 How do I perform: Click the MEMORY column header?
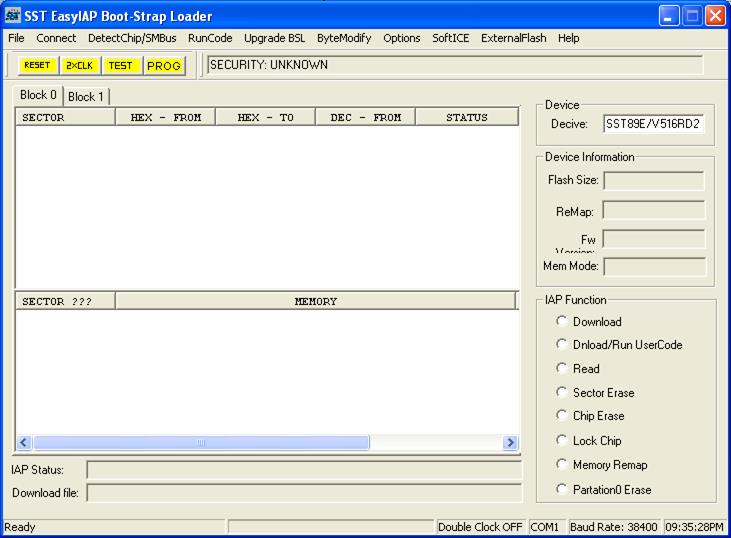(x=316, y=301)
